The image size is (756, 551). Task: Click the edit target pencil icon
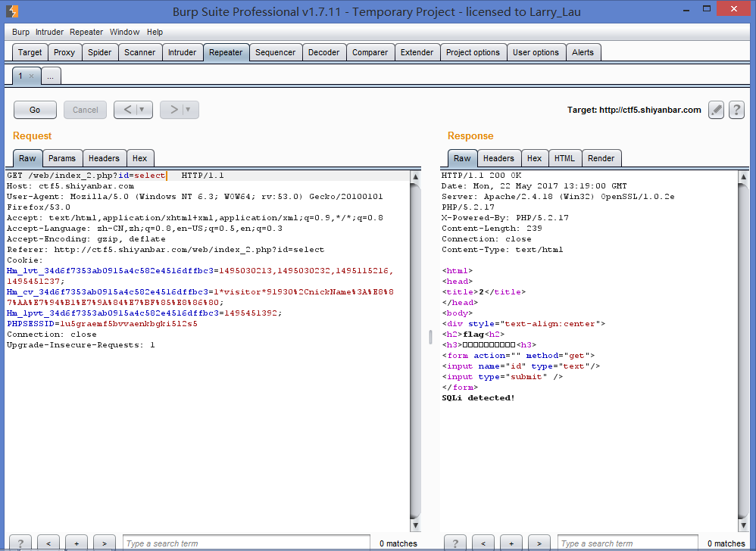716,110
